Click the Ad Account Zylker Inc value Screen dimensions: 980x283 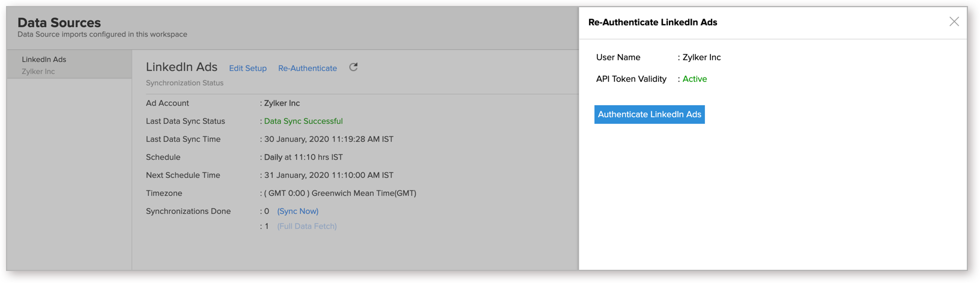[x=282, y=103]
